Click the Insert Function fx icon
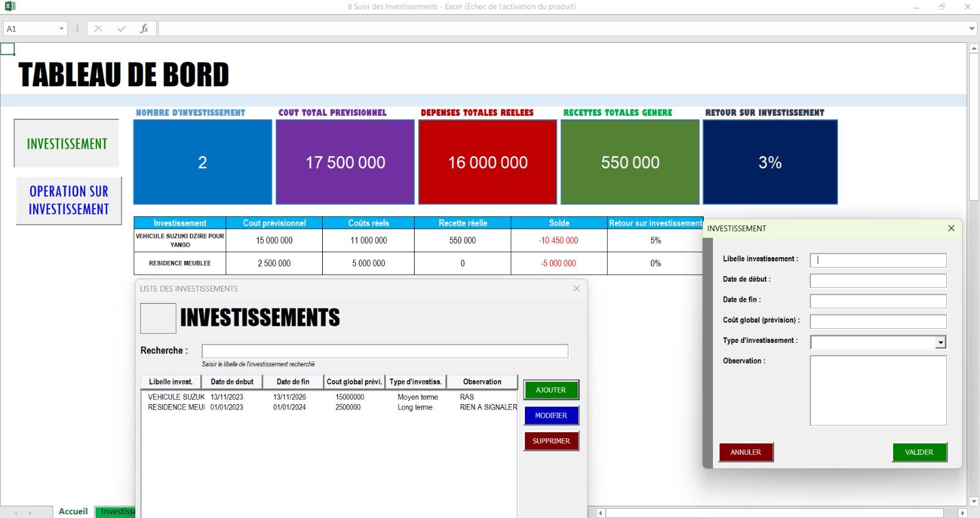Screen dimensions: 980x518 (144, 29)
